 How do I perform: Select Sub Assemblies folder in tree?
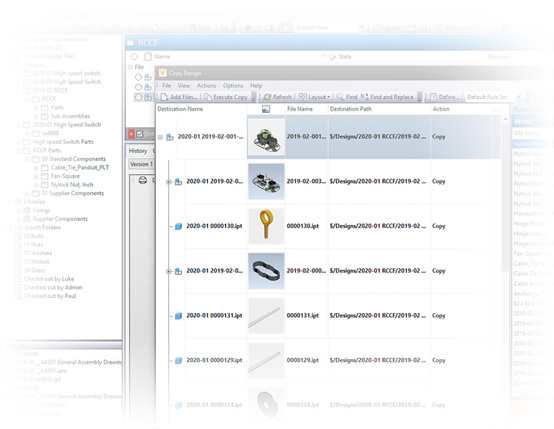(x=70, y=116)
